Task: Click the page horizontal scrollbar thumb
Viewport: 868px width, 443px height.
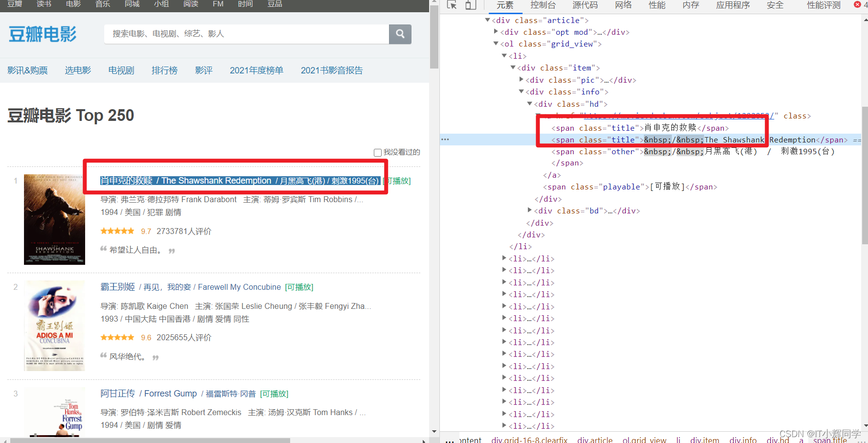Action: click(150, 441)
